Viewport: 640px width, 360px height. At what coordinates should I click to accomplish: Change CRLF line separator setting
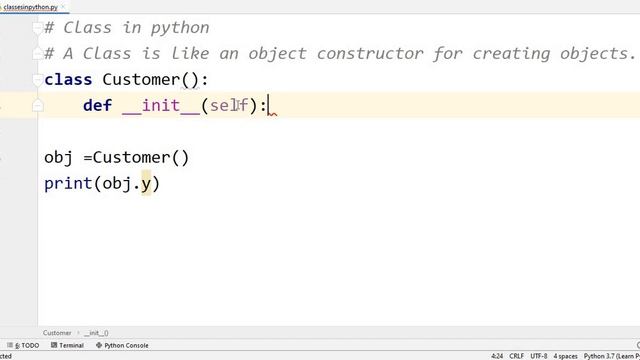(516, 356)
